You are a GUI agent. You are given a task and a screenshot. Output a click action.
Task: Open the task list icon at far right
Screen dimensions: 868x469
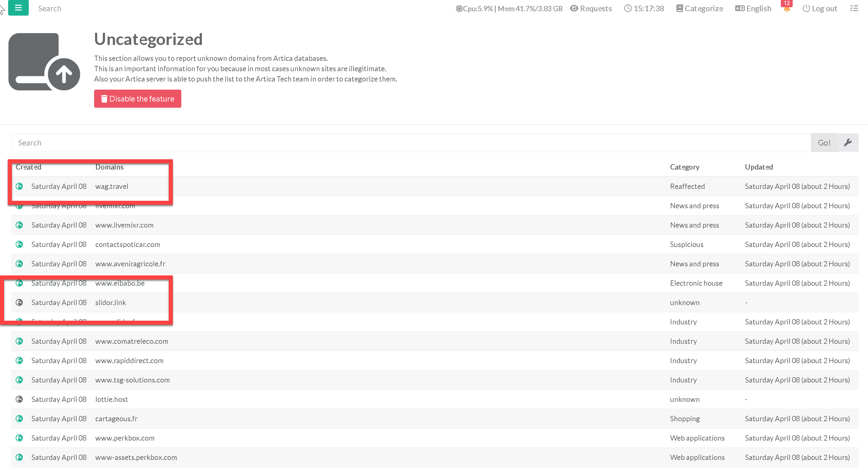854,8
